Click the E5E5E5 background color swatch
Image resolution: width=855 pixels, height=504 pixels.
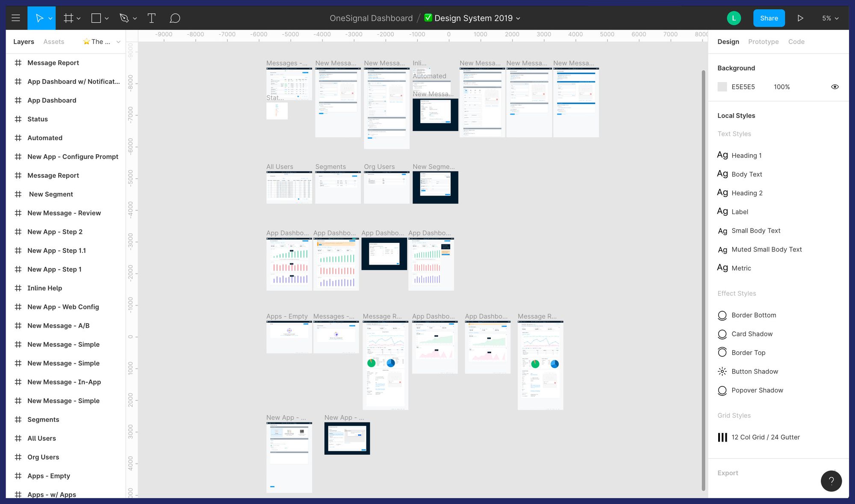(723, 86)
